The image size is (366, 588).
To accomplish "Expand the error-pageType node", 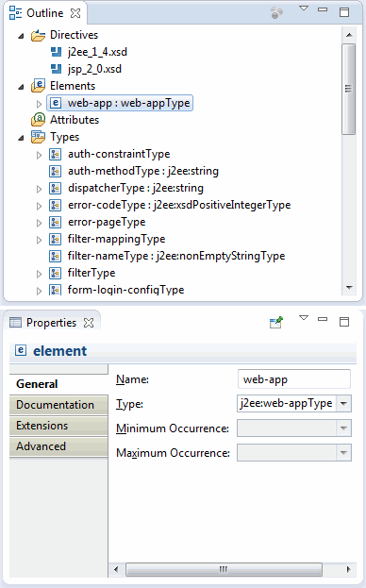I will [x=39, y=223].
